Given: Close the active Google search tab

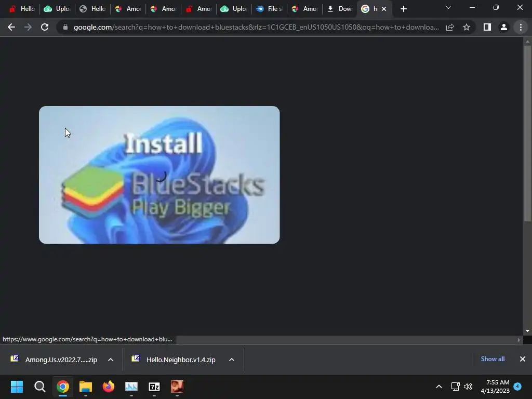Looking at the screenshot, I should (384, 9).
